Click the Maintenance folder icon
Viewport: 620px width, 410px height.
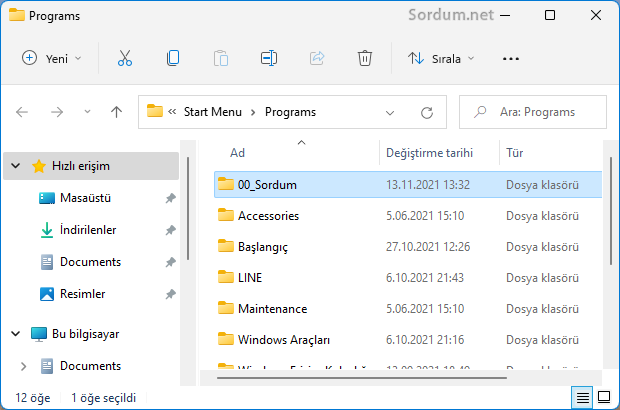click(226, 308)
